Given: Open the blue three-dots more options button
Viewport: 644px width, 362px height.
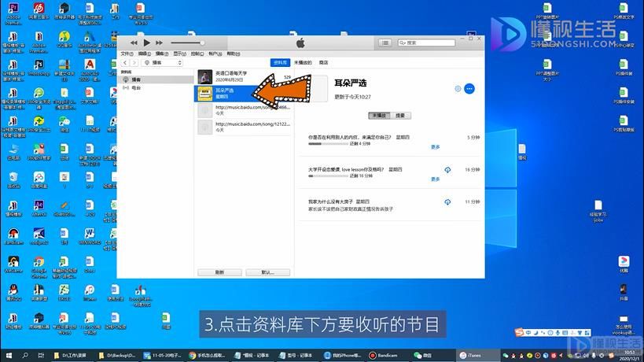Looking at the screenshot, I should click(x=469, y=89).
